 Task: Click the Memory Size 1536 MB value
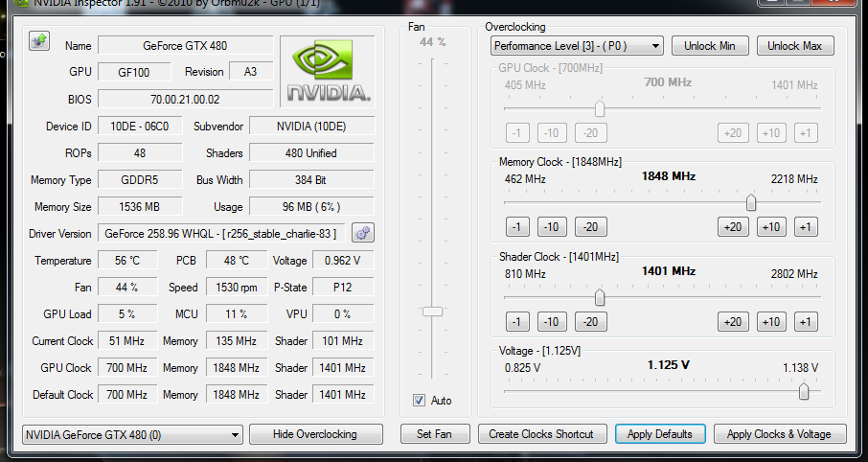[140, 207]
